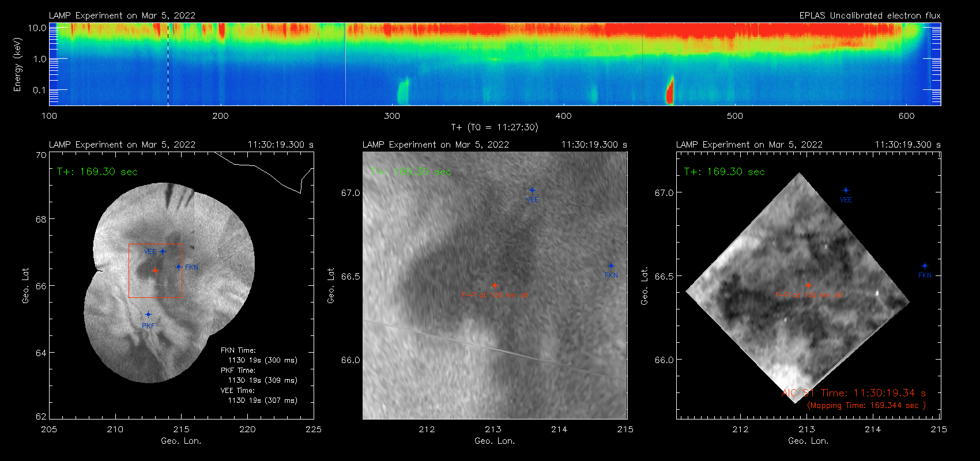Click the '1130 19s (300 ms)' legend value
Screen dimensions: 980x461
coord(263,360)
